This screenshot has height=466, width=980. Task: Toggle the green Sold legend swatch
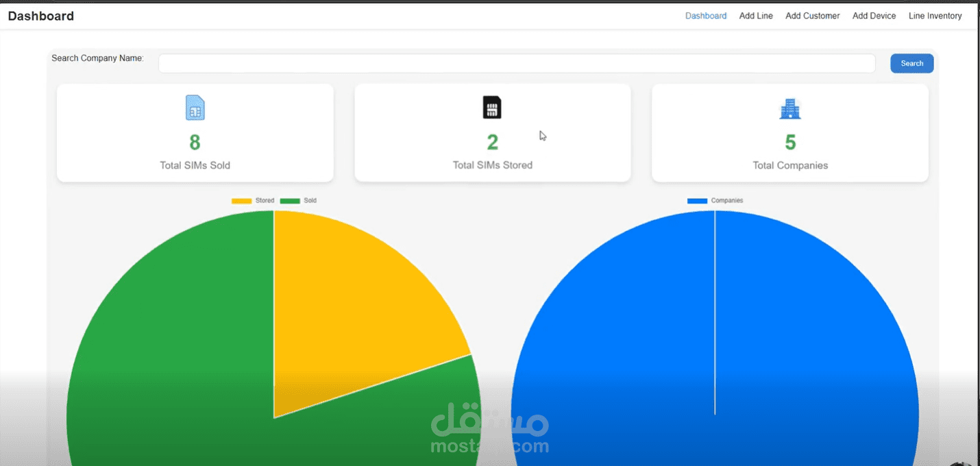coord(291,201)
